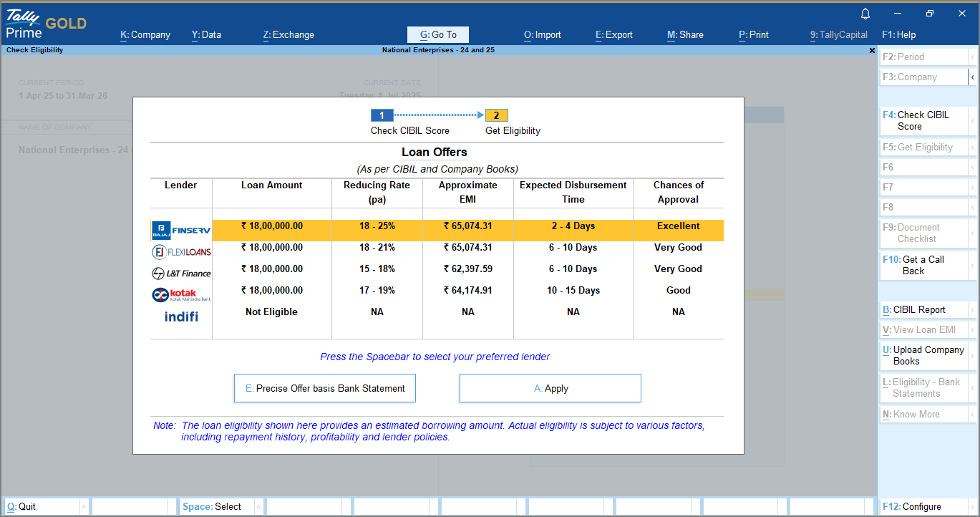Click the A: Apply button
Viewport: 980px width, 517px height.
(550, 388)
